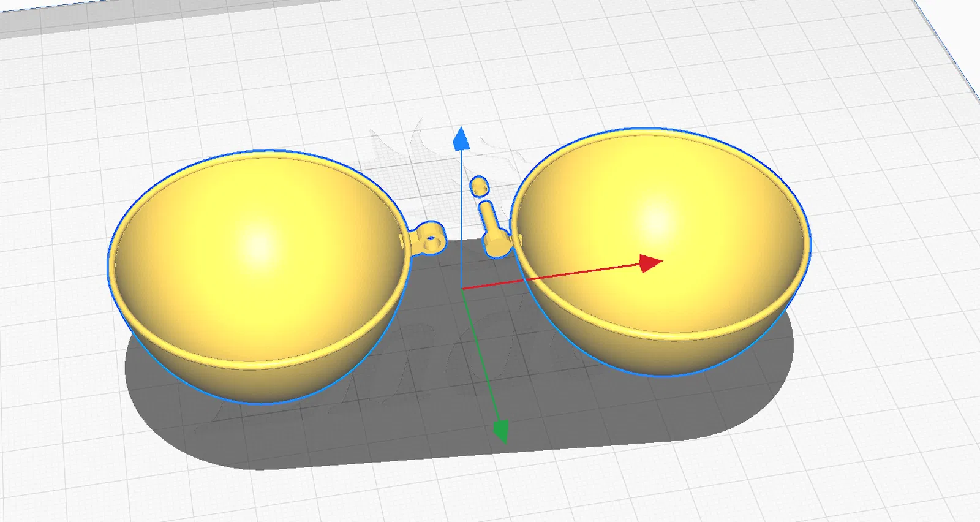Select the right yellow bowl half

pyautogui.click(x=660, y=251)
